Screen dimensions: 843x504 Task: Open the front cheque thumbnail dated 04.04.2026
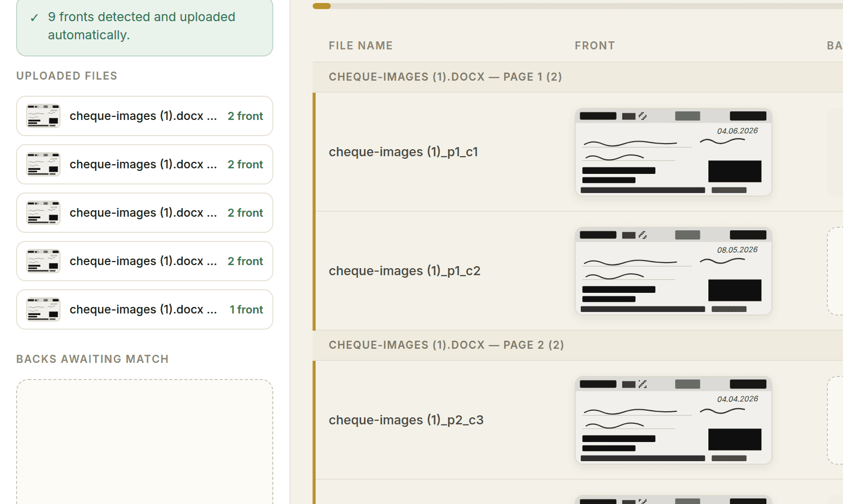pos(674,420)
